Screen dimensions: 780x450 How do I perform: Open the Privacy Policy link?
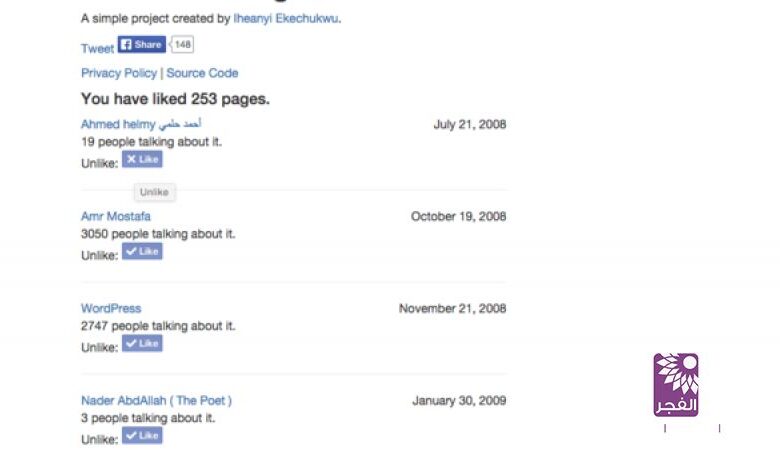click(x=119, y=73)
